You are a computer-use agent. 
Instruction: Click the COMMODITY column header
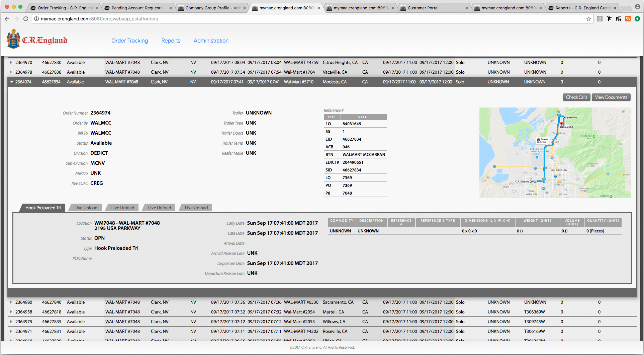pos(342,222)
